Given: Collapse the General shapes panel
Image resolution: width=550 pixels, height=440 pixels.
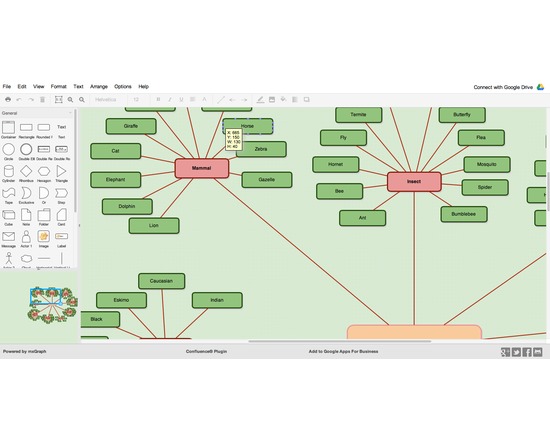Looking at the screenshot, I should (37, 113).
